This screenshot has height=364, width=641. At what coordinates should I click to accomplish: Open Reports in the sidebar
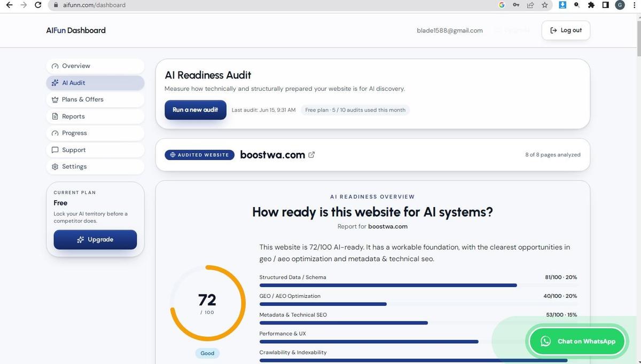pyautogui.click(x=96, y=116)
